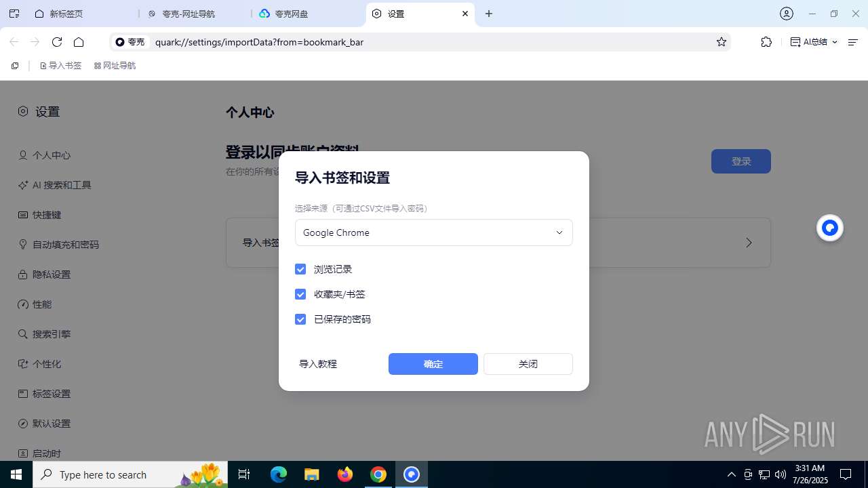Screen dimensions: 868x488
Task: Uncheck the 收藏夹/书签 checkbox
Action: tap(300, 294)
